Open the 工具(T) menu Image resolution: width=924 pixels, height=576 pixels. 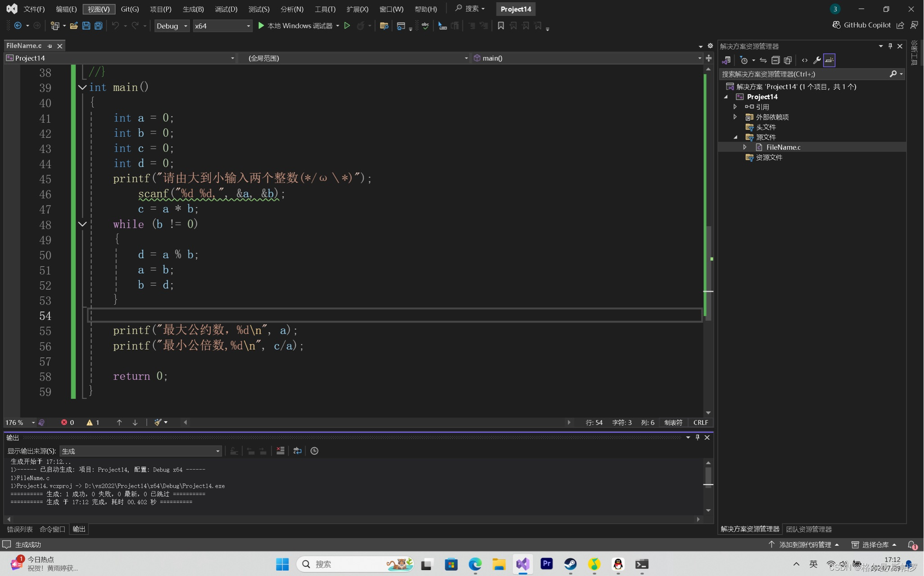click(x=325, y=9)
